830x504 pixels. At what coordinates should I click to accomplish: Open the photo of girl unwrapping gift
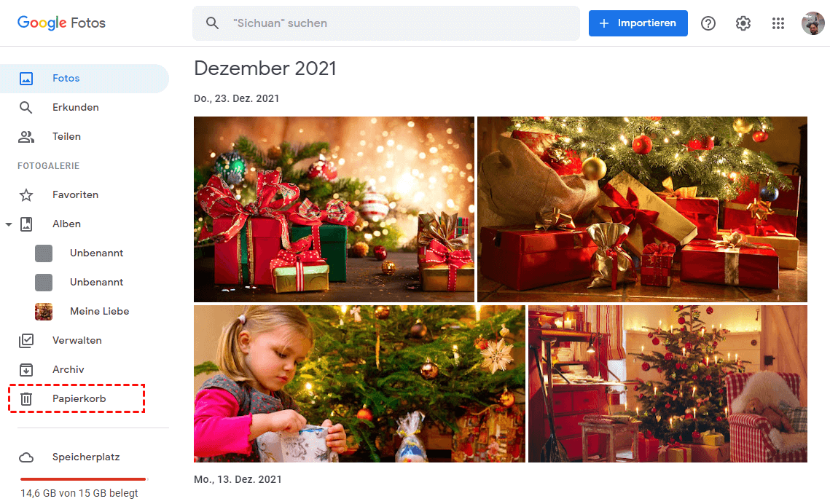[x=359, y=383]
